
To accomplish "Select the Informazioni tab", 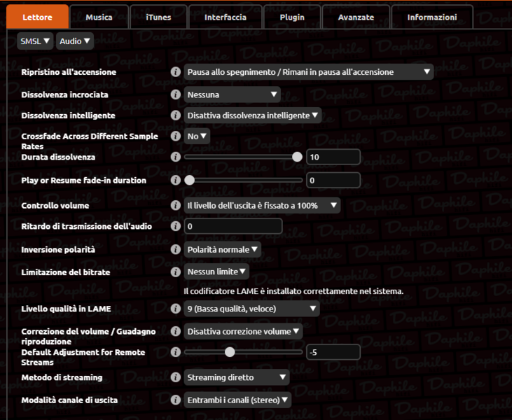I will pos(431,17).
